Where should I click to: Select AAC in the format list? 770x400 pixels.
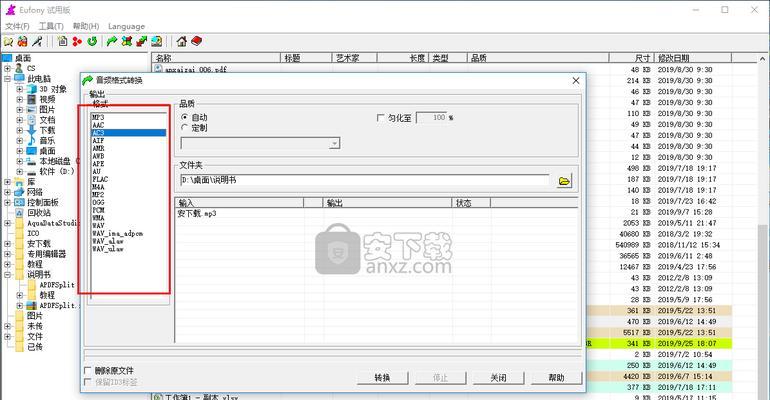(x=129, y=125)
